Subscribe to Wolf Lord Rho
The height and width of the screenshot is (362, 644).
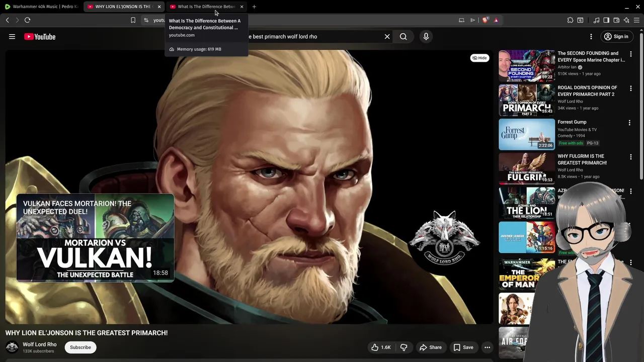tap(80, 347)
